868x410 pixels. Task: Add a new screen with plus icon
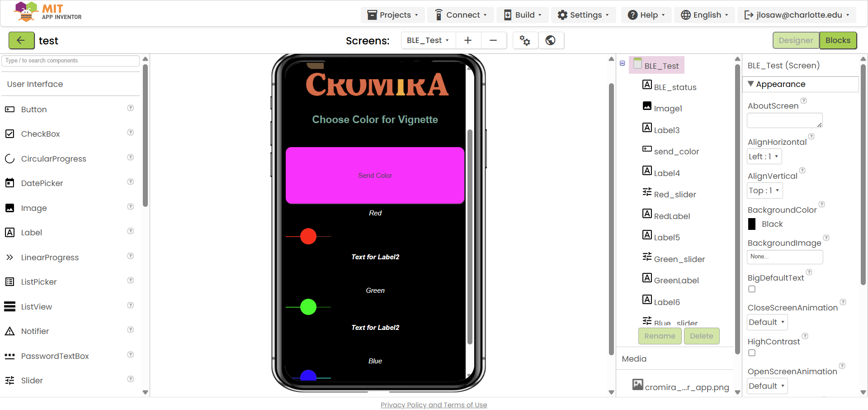[468, 40]
